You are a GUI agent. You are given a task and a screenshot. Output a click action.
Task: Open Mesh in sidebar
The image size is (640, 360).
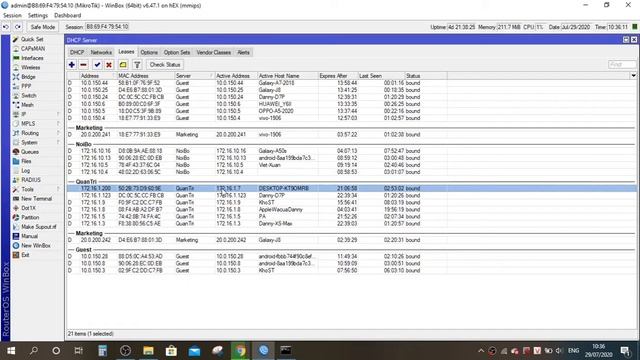tap(27, 105)
